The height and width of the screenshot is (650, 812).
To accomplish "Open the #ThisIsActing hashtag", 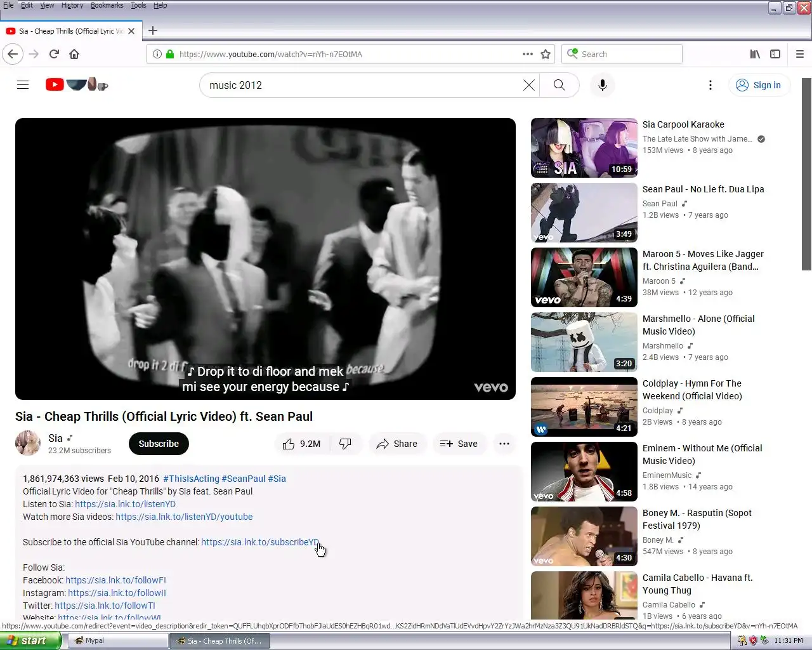I will 191,479.
